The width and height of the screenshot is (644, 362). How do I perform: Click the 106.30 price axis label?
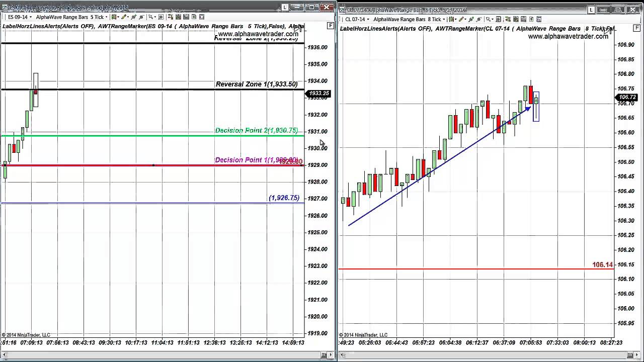click(x=625, y=220)
